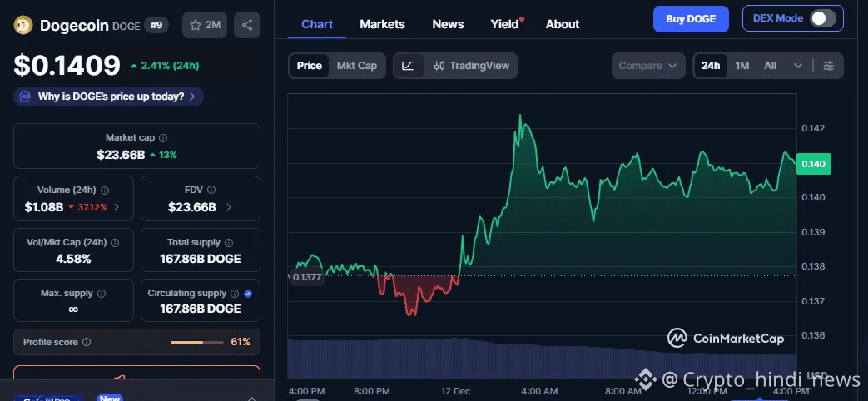Click the Market cap info icon
This screenshot has width=868, height=401.
tap(163, 138)
